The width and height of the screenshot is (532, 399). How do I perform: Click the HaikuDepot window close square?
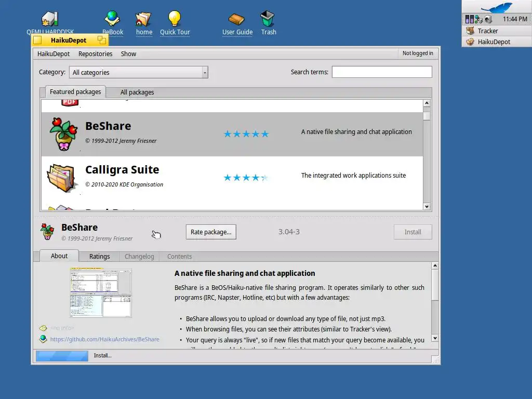tap(37, 40)
